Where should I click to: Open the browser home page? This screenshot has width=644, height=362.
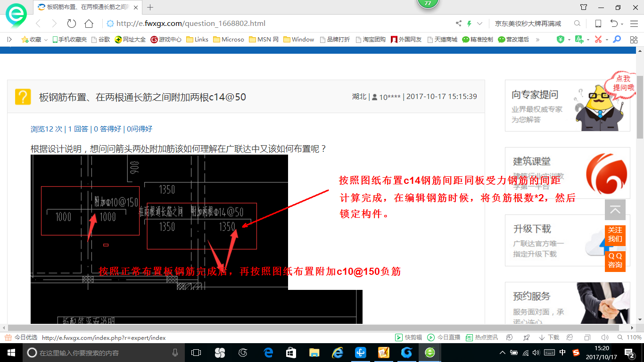pyautogui.click(x=89, y=24)
